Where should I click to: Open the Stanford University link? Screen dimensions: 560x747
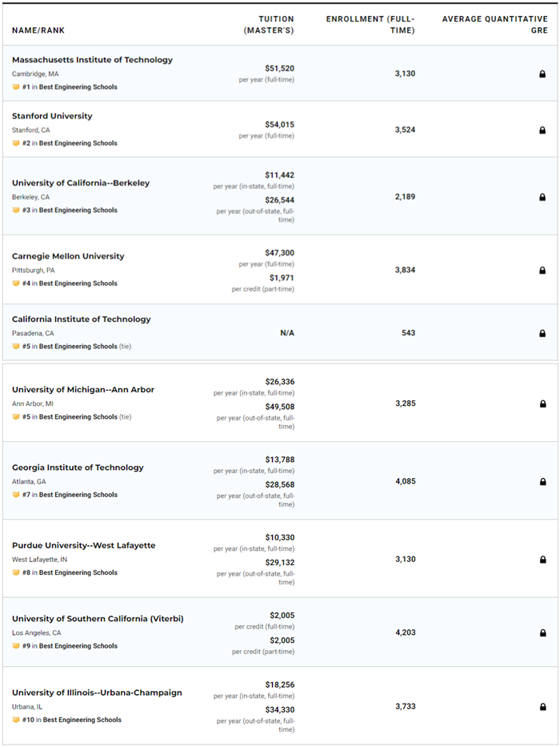point(52,116)
